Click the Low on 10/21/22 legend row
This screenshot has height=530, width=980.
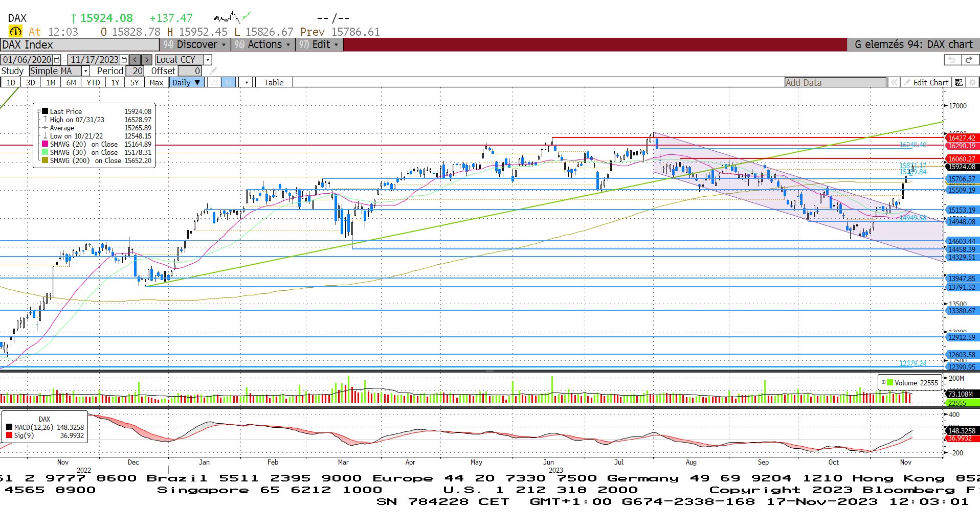click(97, 136)
